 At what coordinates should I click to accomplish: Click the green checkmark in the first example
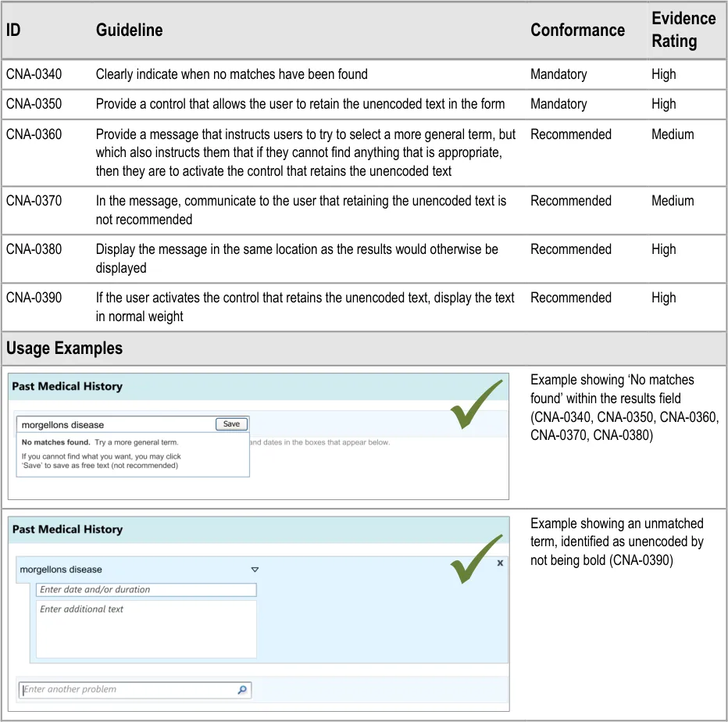476,405
